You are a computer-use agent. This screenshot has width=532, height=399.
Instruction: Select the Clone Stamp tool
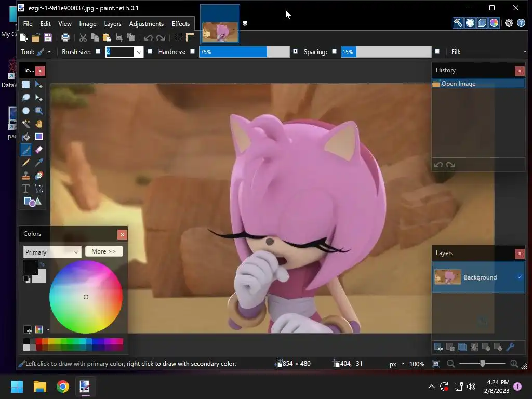[26, 176]
